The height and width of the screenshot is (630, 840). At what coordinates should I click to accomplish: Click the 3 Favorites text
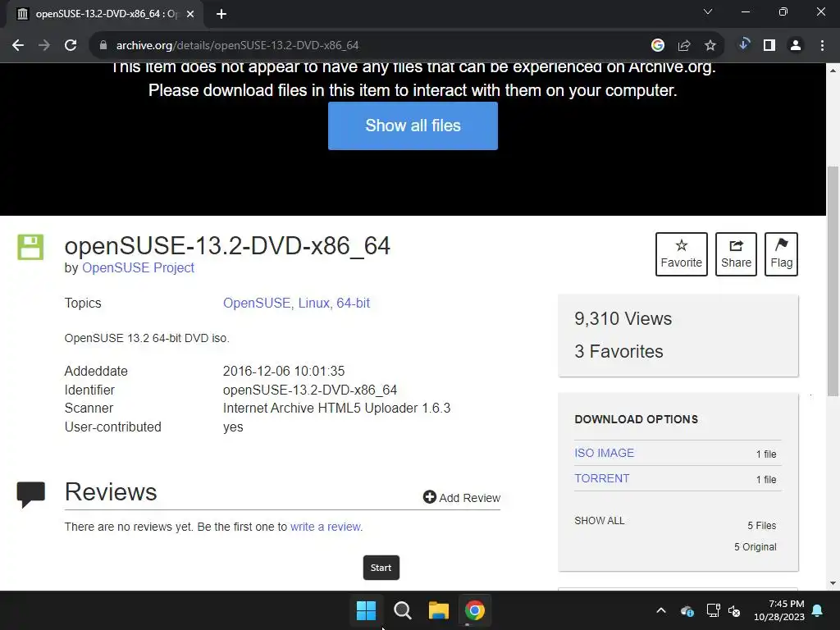pos(619,351)
